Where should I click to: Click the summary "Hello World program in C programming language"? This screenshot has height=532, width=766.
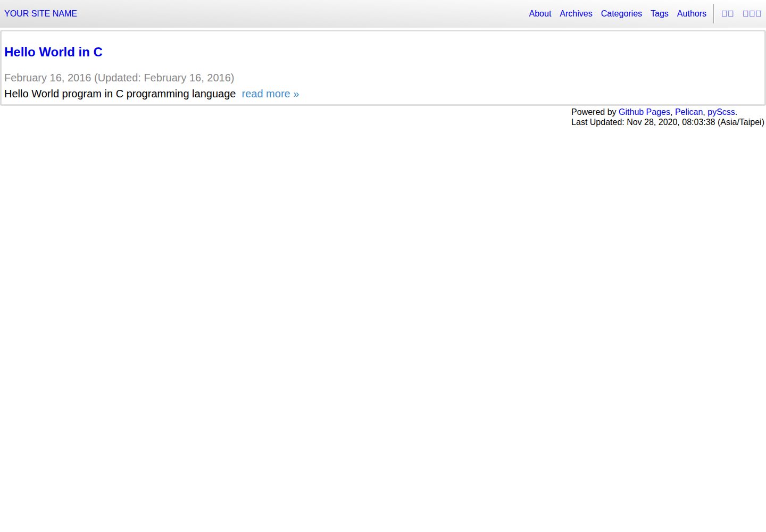tap(120, 94)
